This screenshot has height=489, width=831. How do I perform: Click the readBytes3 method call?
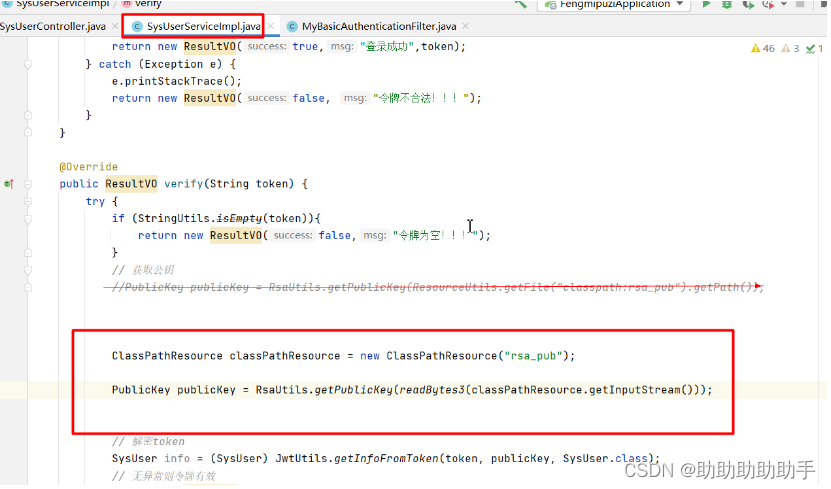pos(432,390)
